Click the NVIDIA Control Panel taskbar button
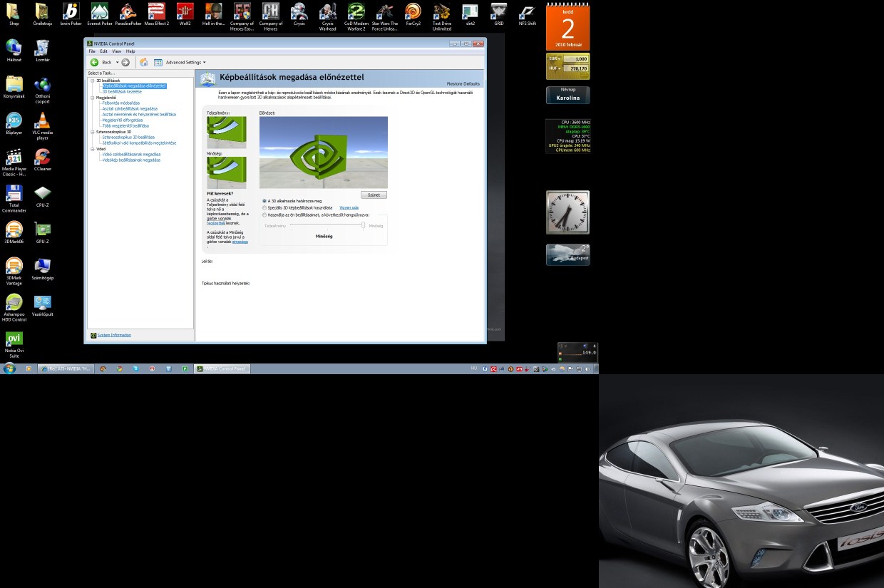 click(x=222, y=368)
